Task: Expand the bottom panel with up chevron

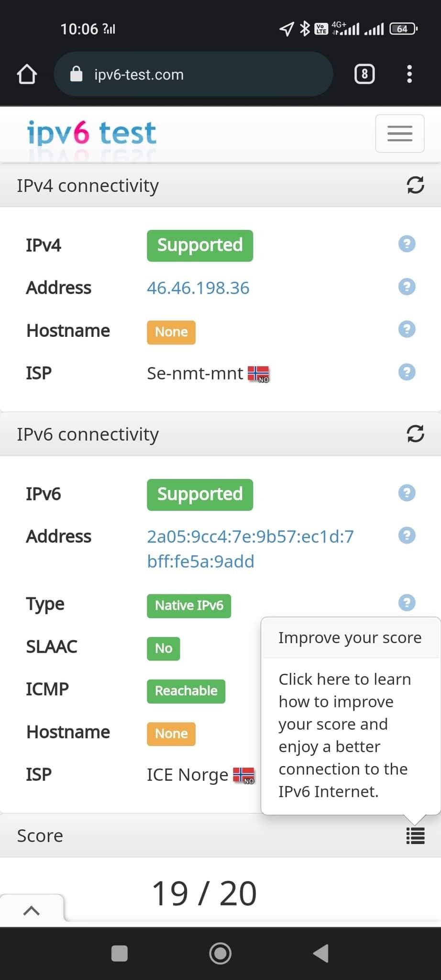Action: pos(32,910)
